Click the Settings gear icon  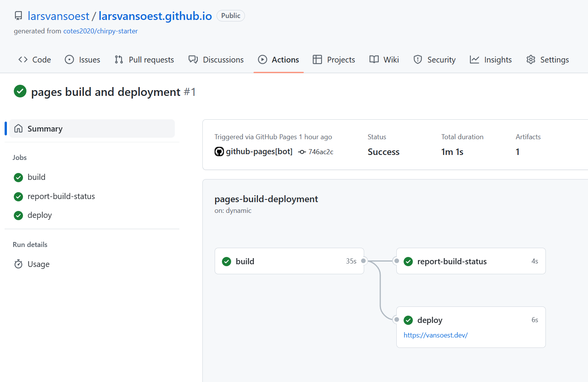tap(531, 59)
